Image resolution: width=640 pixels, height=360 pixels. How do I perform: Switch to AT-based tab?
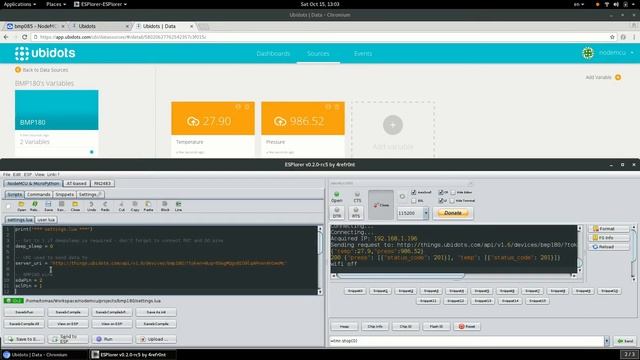pyautogui.click(x=76, y=184)
